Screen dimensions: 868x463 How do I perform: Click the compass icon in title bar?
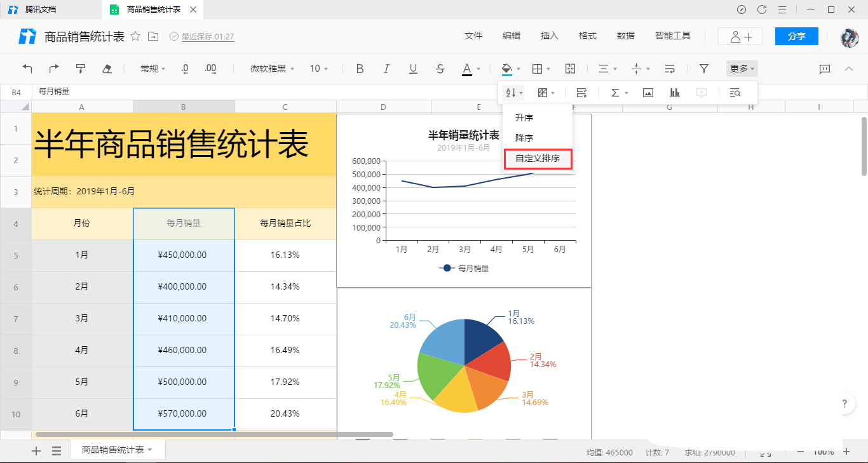pos(742,10)
